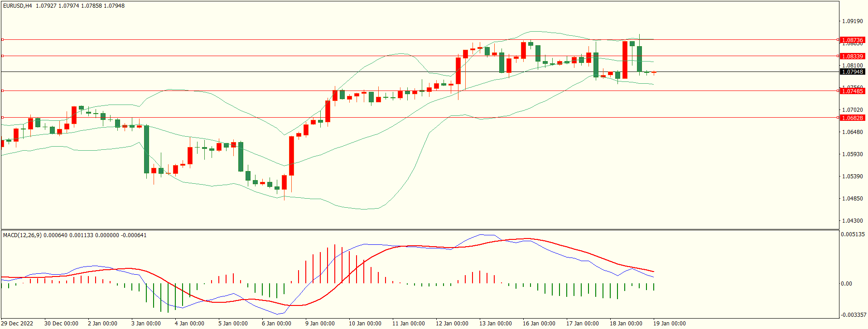Select the horizontal line at 1.08736 level
This screenshot has width=868, height=329.
pos(420,40)
